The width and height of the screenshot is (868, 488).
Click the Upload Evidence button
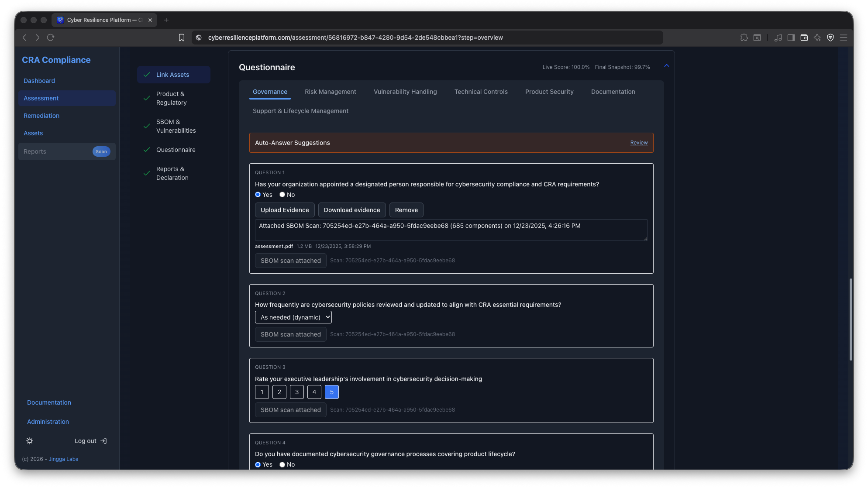tap(284, 210)
